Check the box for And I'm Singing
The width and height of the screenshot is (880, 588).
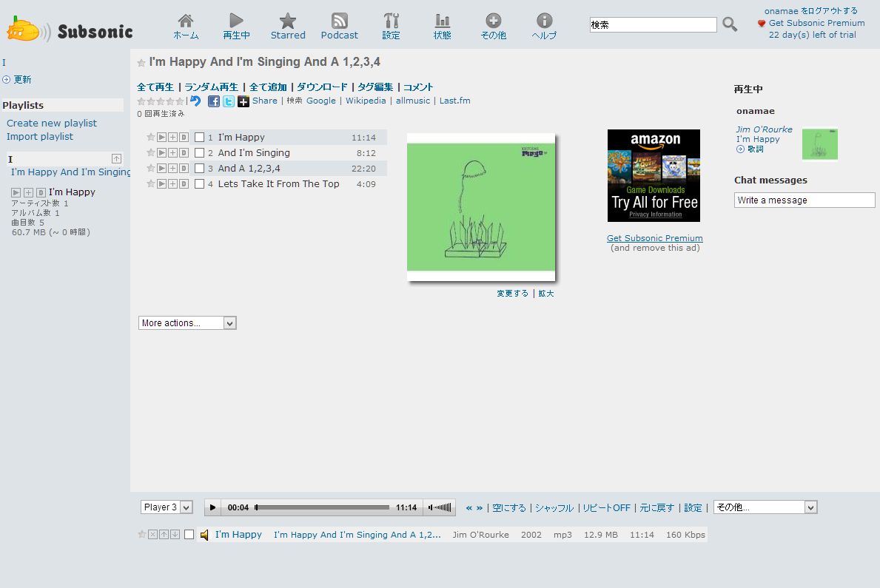tap(199, 152)
